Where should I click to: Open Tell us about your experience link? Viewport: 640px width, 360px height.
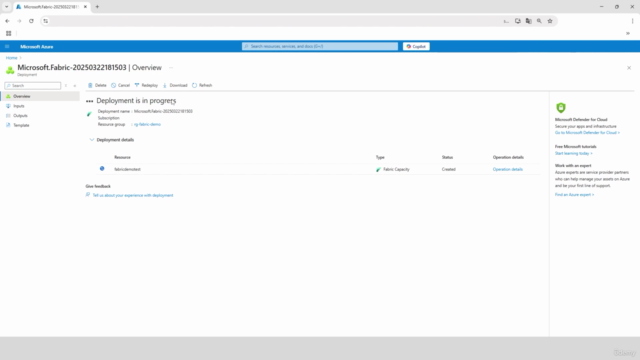pos(133,196)
